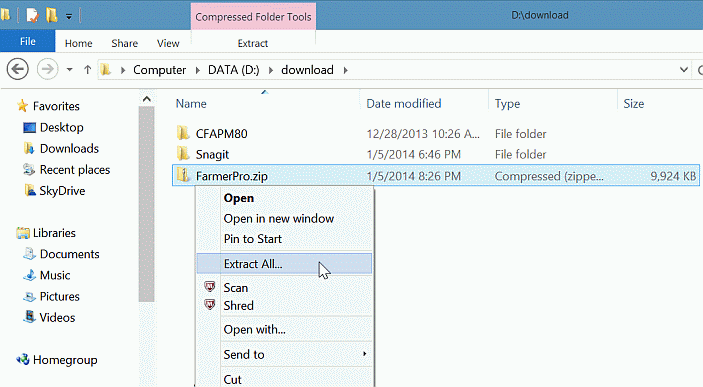Expand the Send to submenu arrow
This screenshot has width=703, height=387.
[365, 354]
